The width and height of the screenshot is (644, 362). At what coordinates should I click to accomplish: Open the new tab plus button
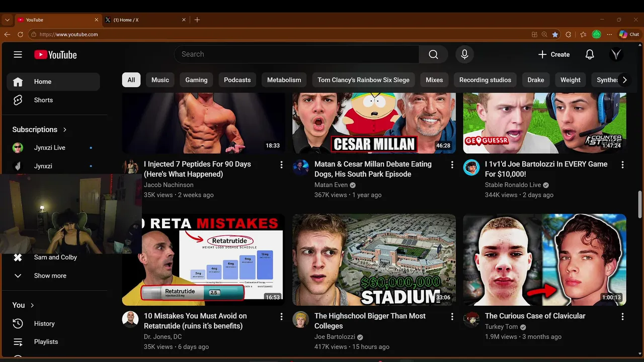197,20
